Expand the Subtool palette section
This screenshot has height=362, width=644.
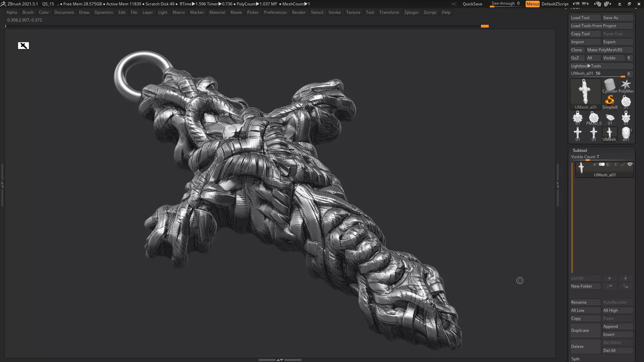[580, 150]
